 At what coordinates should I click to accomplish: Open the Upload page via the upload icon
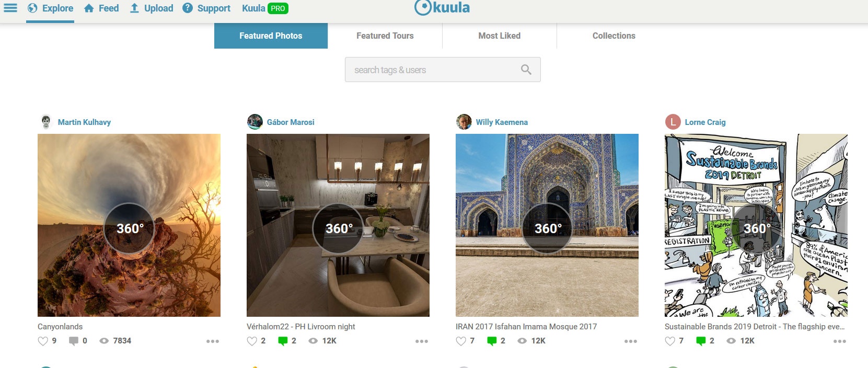134,8
